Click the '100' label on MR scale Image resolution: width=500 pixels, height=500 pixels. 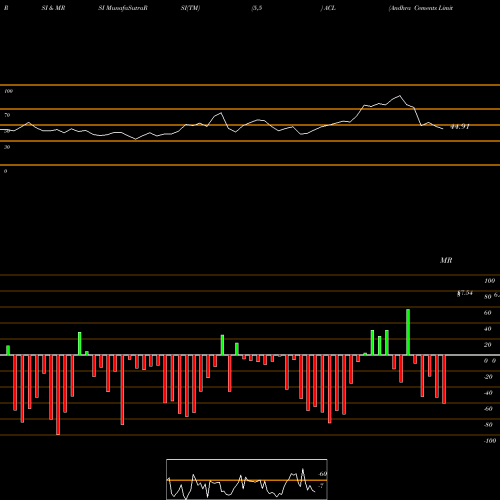tap(489, 281)
